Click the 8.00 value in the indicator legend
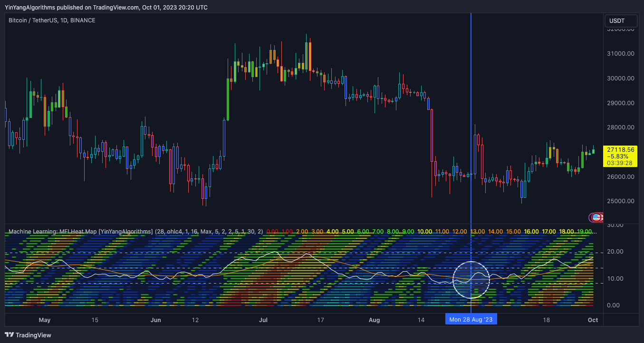The width and height of the screenshot is (644, 343). pos(393,232)
